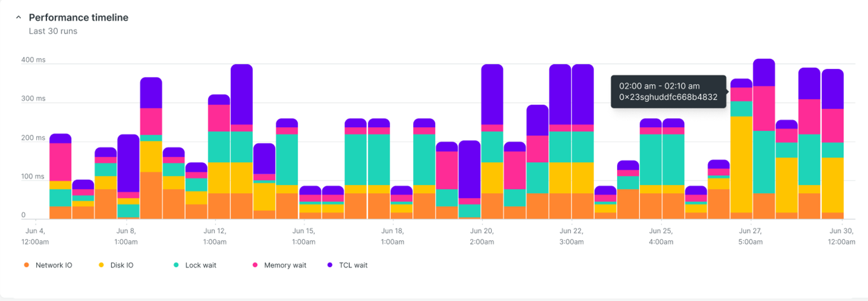868x301 pixels.
Task: Click the Jun 22, 3:00am axis label
Action: 571,236
